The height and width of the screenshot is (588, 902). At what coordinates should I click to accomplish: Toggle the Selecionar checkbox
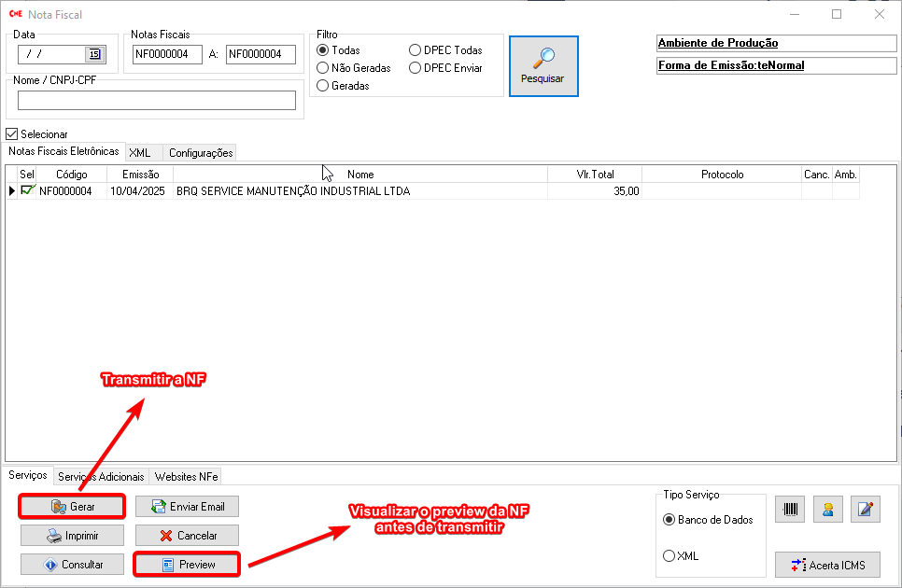click(x=12, y=134)
